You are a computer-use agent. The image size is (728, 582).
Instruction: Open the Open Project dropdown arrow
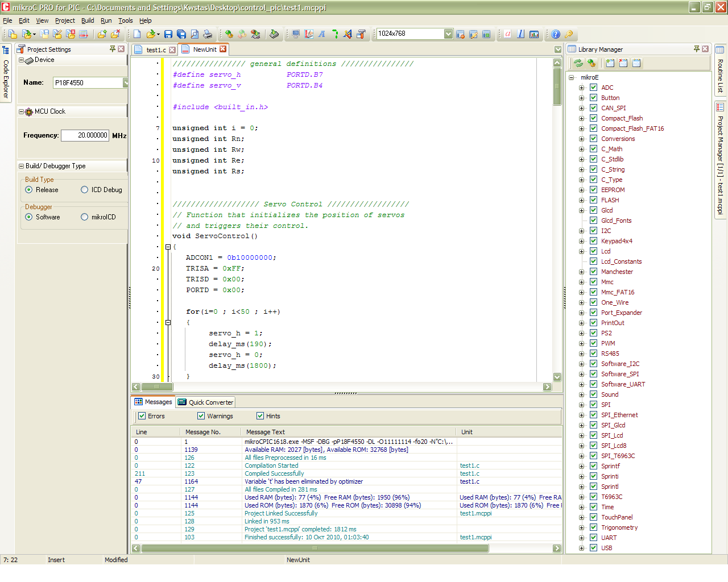[34, 34]
